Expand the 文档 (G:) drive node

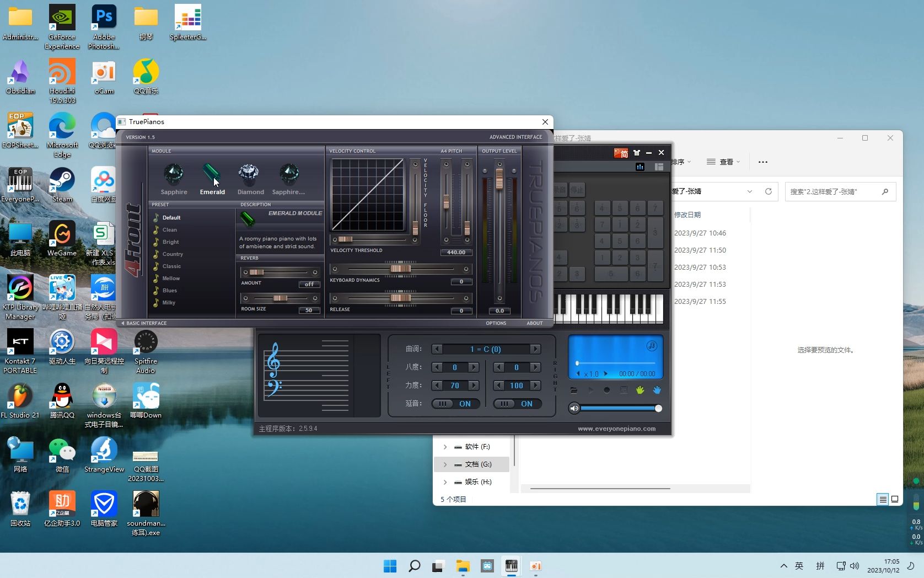445,464
